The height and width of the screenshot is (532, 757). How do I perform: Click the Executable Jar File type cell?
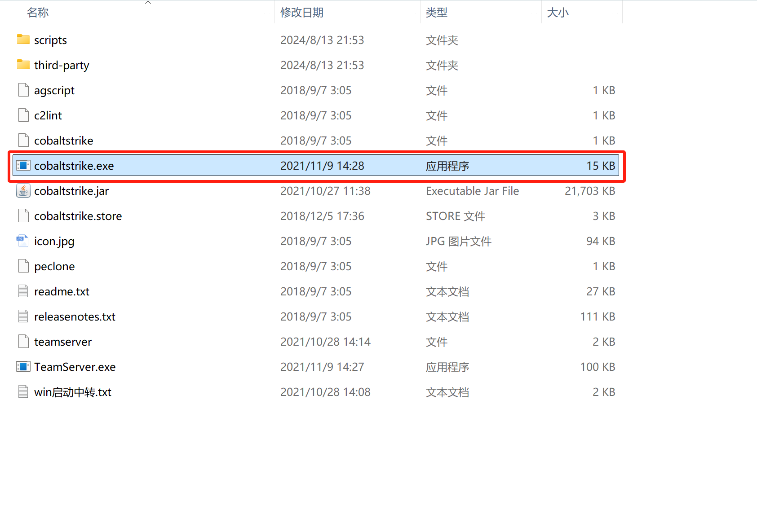point(473,191)
